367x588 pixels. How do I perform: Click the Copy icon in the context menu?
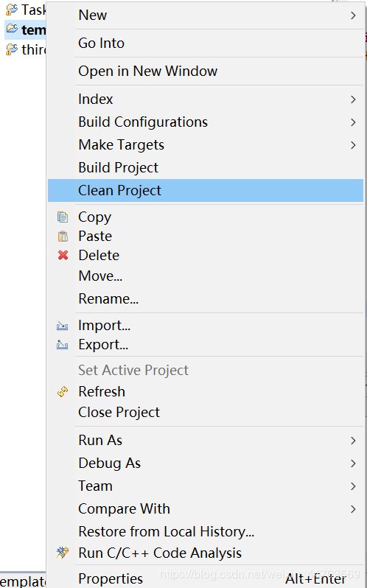(x=63, y=217)
